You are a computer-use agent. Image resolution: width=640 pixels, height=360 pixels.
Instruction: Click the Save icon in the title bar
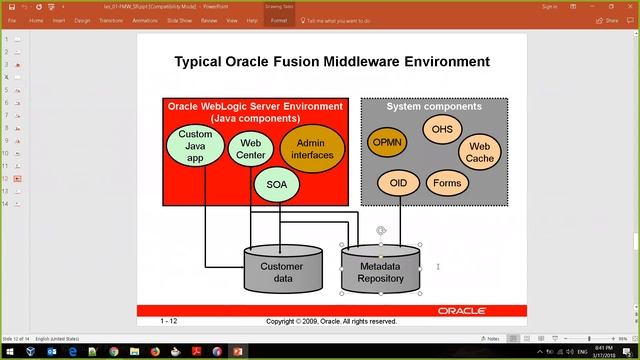(12, 7)
